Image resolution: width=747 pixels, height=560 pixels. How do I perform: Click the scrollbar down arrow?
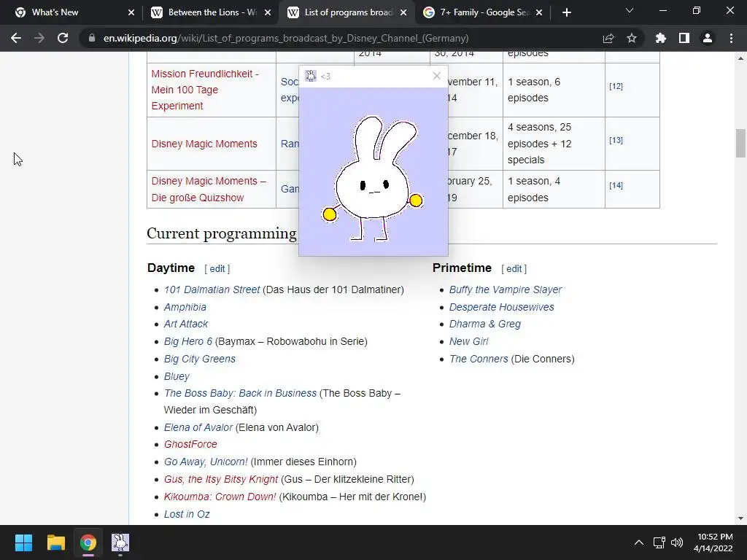tap(740, 518)
